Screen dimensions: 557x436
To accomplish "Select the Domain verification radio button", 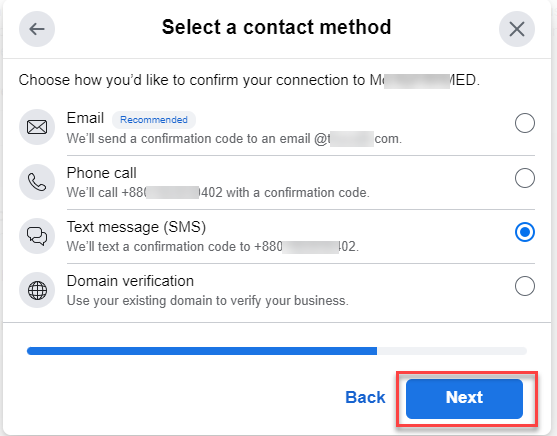I will (x=525, y=286).
